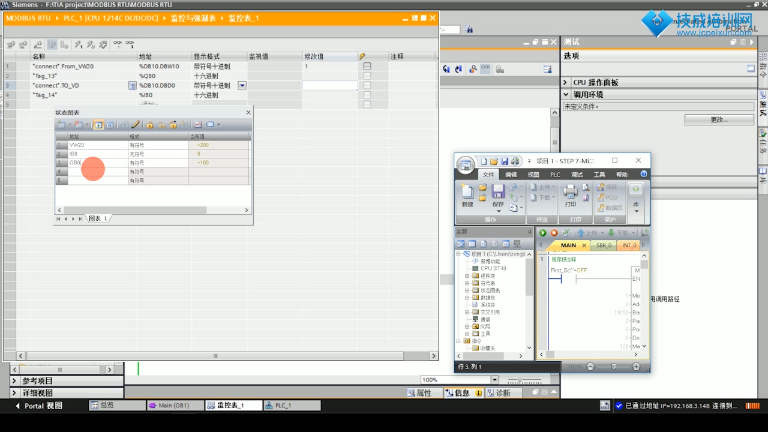Expand the program block node in STEP 7 tree
768x432 pixels.
[467, 276]
